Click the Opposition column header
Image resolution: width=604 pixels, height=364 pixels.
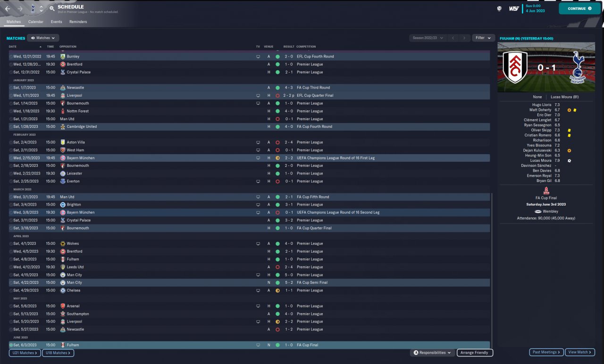pos(68,47)
